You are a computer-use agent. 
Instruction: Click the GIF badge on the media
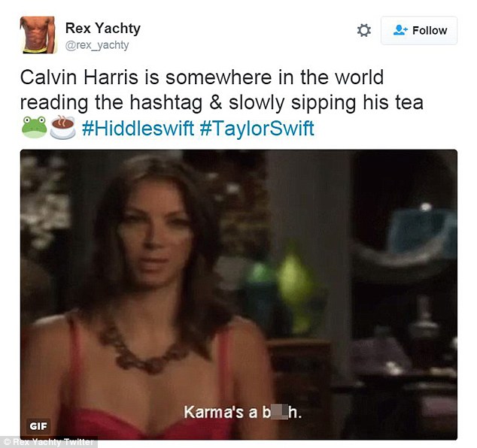[x=38, y=426]
